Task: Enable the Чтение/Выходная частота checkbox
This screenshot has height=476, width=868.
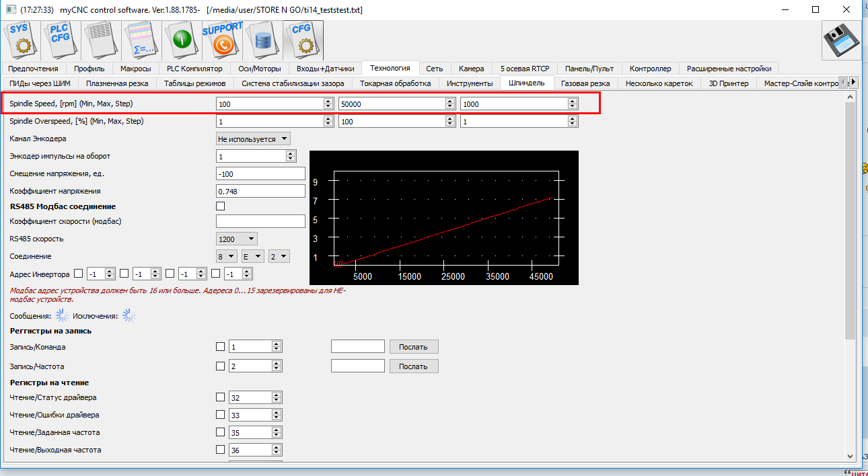Action: click(x=220, y=450)
